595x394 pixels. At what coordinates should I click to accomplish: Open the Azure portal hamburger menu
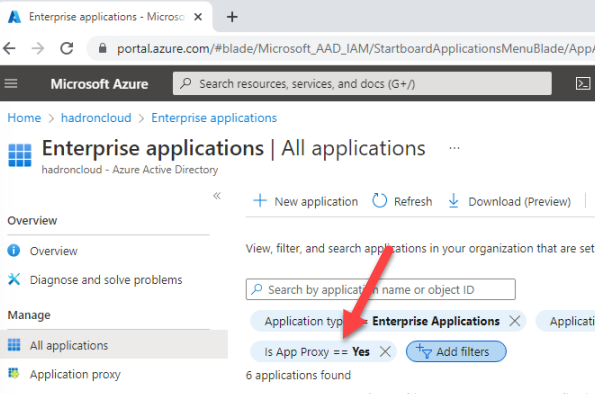(x=11, y=83)
